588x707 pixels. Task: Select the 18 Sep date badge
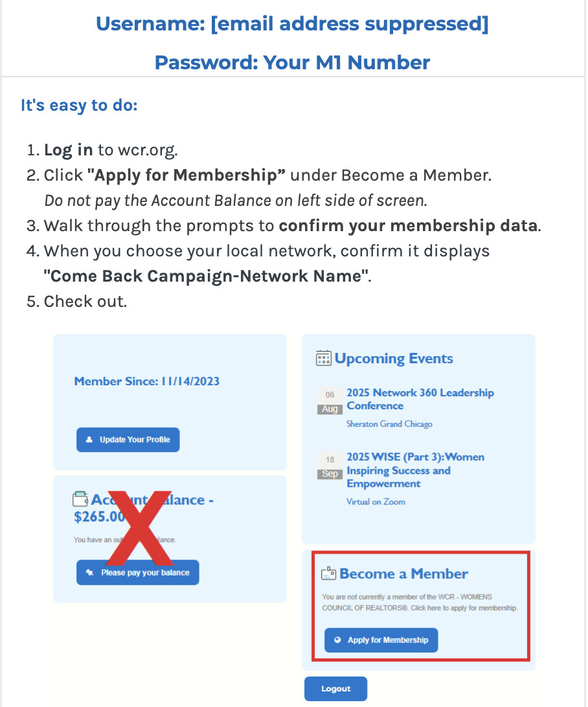(330, 466)
